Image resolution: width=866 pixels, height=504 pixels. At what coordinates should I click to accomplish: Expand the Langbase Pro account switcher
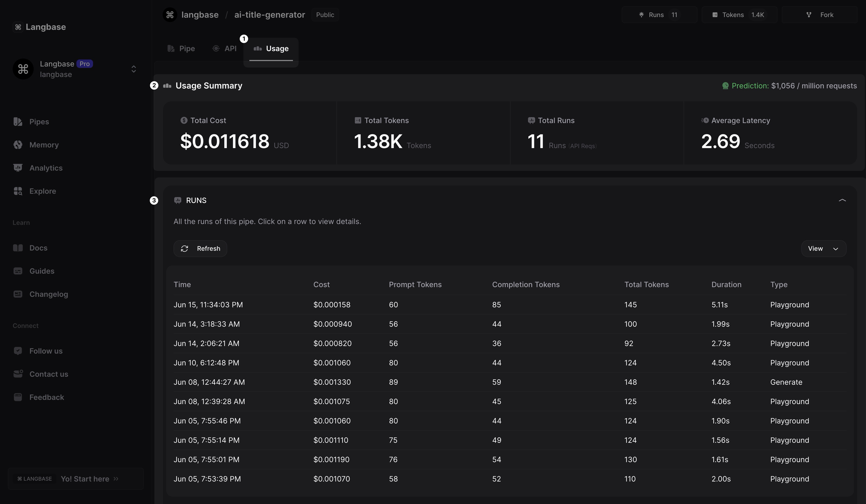134,69
